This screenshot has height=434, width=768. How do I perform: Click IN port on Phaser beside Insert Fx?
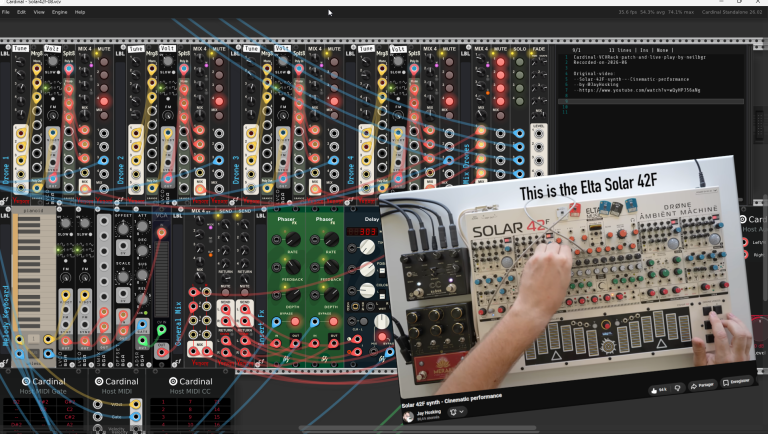coord(276,343)
